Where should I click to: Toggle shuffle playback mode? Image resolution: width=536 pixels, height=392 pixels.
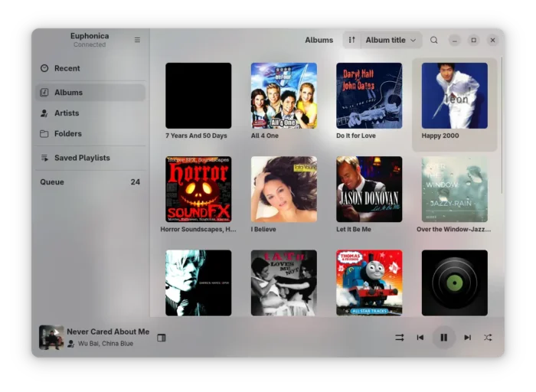[x=488, y=337]
